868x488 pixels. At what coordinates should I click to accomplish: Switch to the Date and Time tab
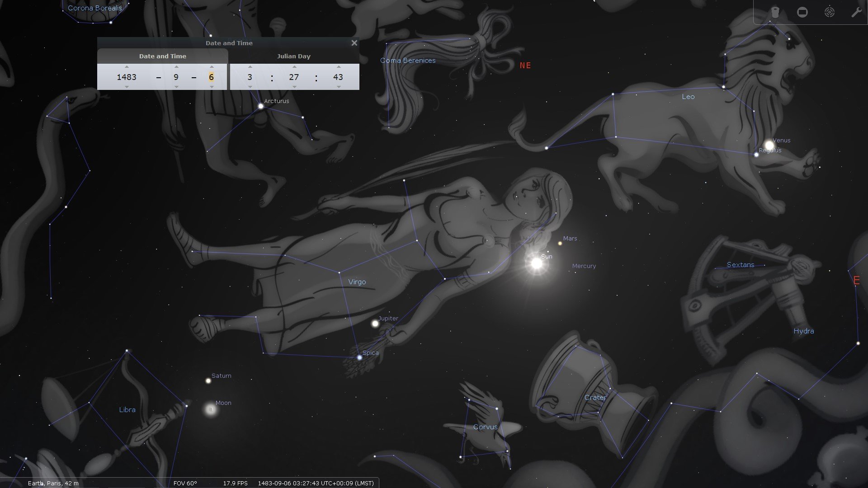coord(163,56)
